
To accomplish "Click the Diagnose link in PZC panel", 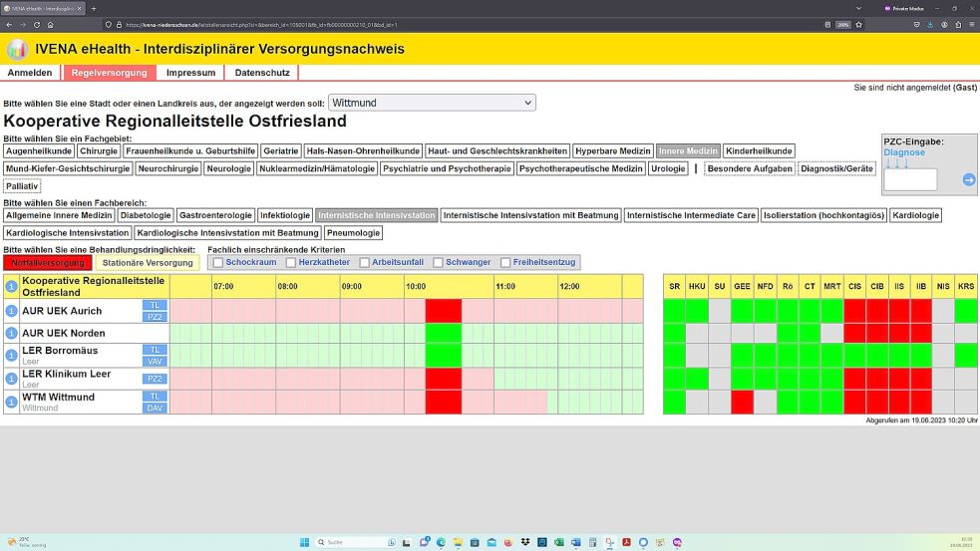I will coord(904,152).
